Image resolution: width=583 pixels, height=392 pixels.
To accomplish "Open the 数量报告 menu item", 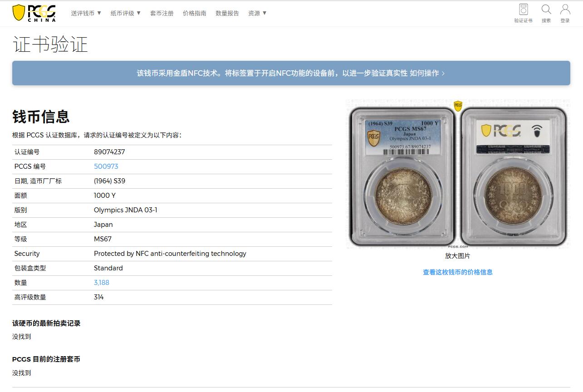I will point(227,13).
